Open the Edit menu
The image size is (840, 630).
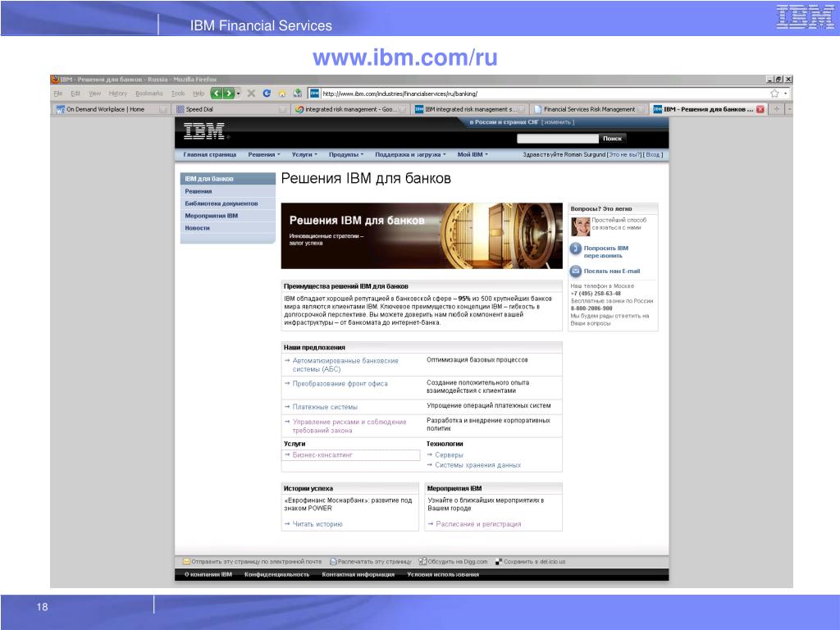tap(75, 94)
